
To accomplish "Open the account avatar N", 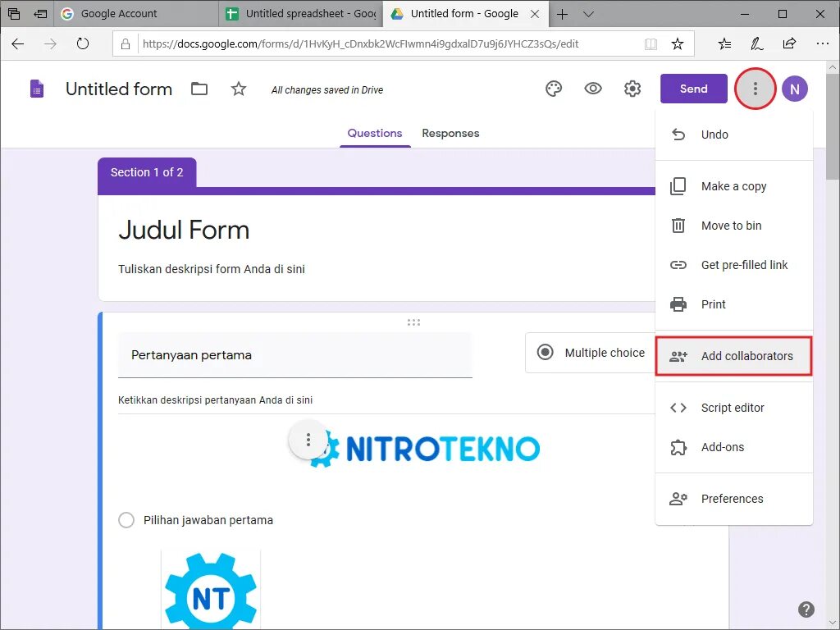I will [794, 89].
